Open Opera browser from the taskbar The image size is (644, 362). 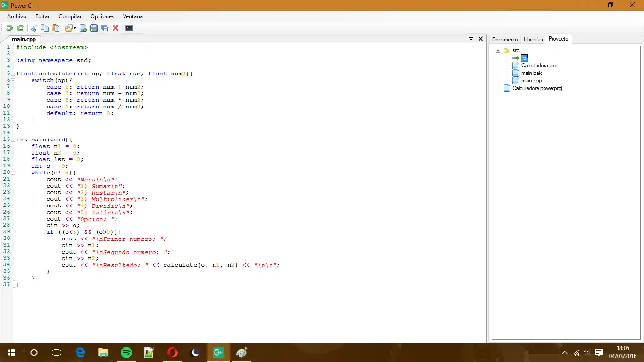pyautogui.click(x=173, y=353)
